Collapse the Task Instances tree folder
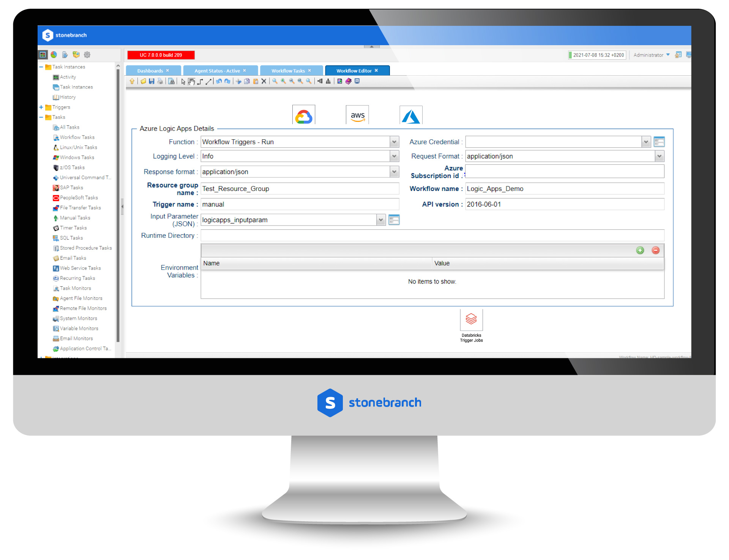 click(41, 67)
